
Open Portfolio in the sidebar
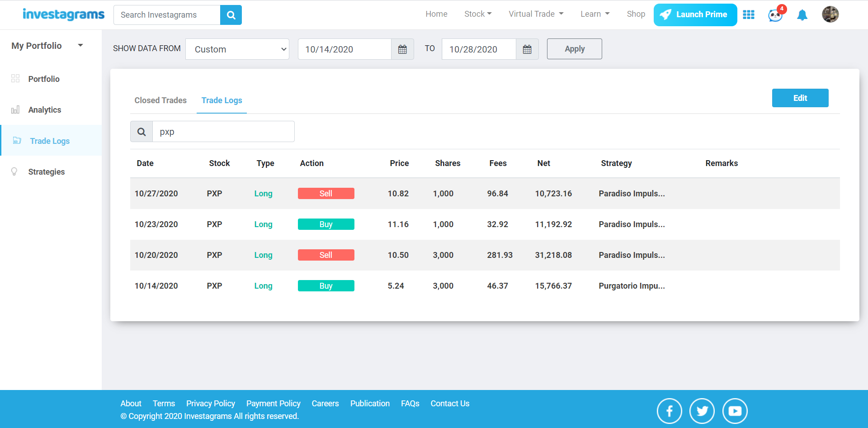pyautogui.click(x=44, y=79)
